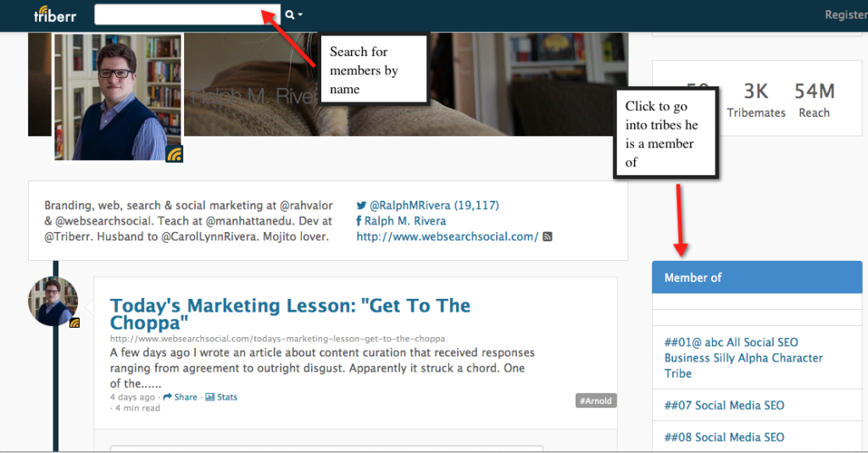Click the RSS feed icon
868x453 pixels.
tap(548, 237)
